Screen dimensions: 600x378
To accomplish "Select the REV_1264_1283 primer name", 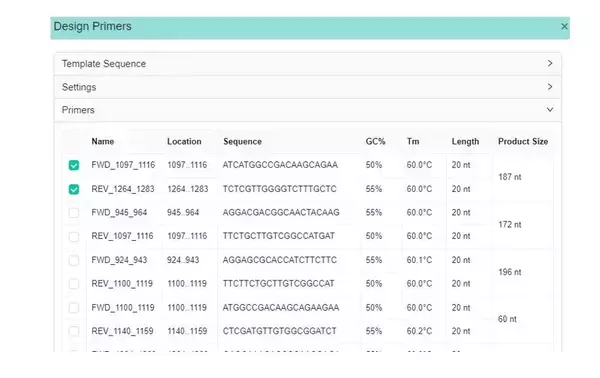I will point(123,189).
